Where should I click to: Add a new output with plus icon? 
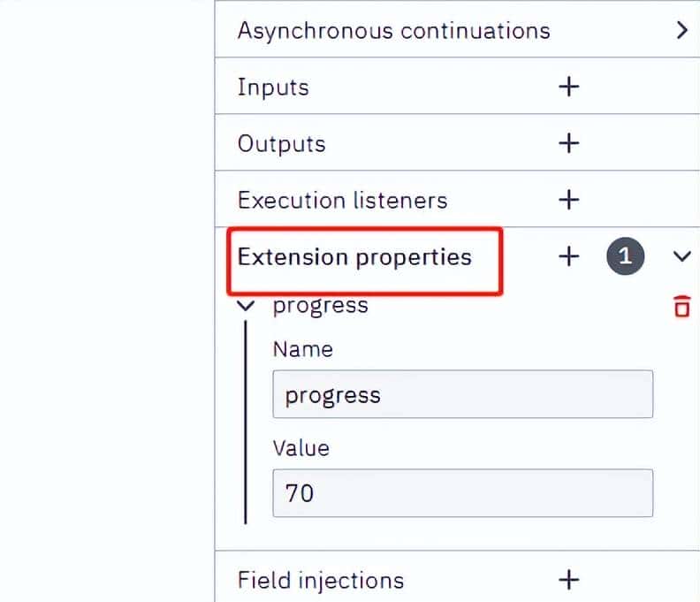(x=569, y=143)
